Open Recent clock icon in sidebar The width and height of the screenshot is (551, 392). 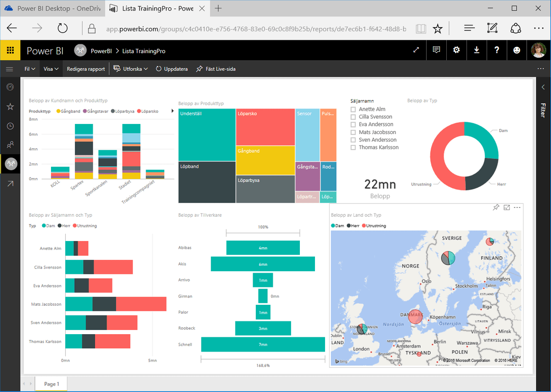pyautogui.click(x=10, y=126)
